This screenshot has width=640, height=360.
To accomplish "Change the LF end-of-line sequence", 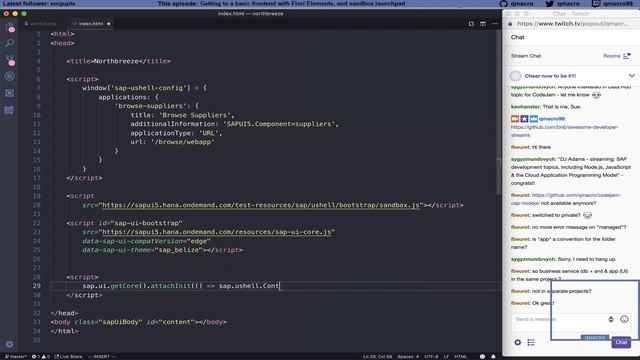I will [x=446, y=356].
